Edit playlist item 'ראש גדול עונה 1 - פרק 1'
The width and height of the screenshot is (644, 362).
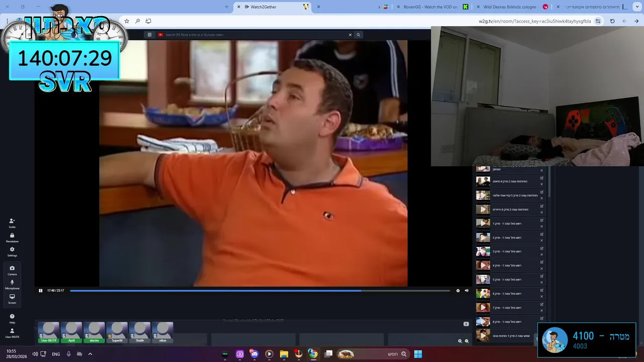coord(542,220)
